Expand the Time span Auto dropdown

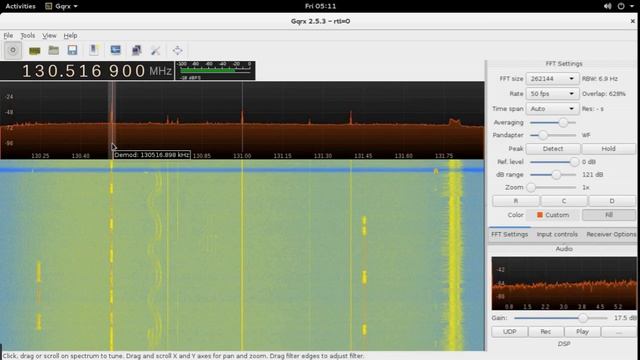[x=552, y=109]
